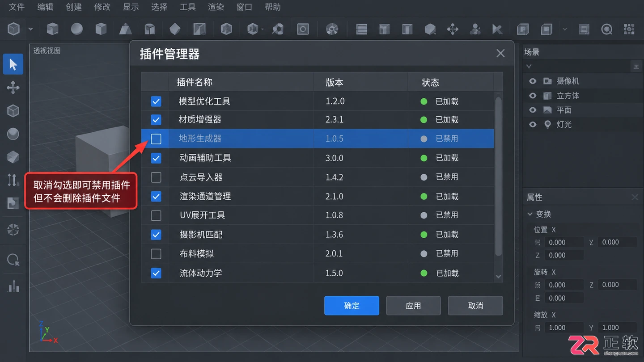Screen dimensions: 644x362
Task: Expand the scene panel chevron under 场景
Action: click(529, 66)
